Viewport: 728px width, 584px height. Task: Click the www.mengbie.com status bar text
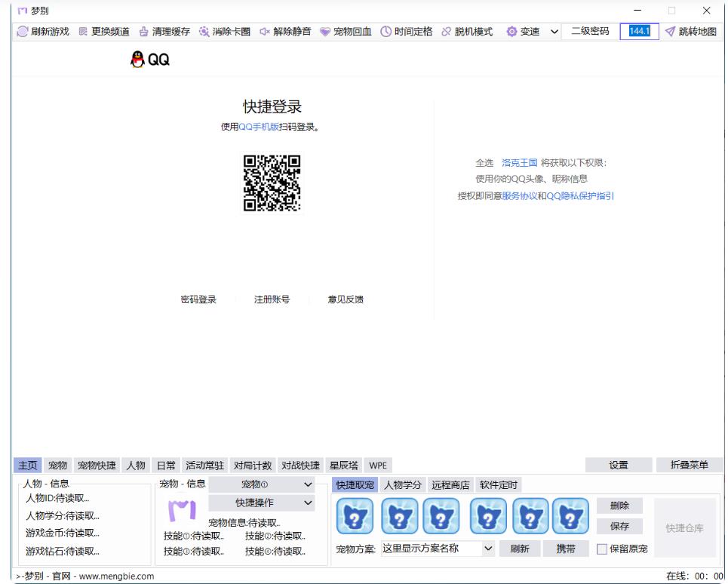click(x=116, y=576)
